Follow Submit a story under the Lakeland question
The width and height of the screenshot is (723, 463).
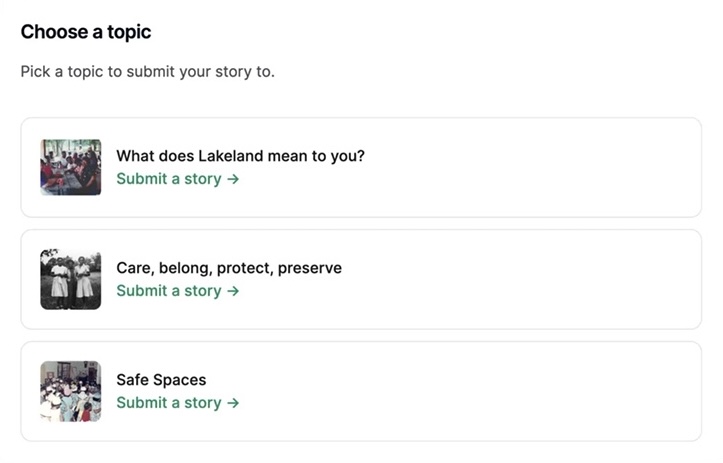coord(178,179)
